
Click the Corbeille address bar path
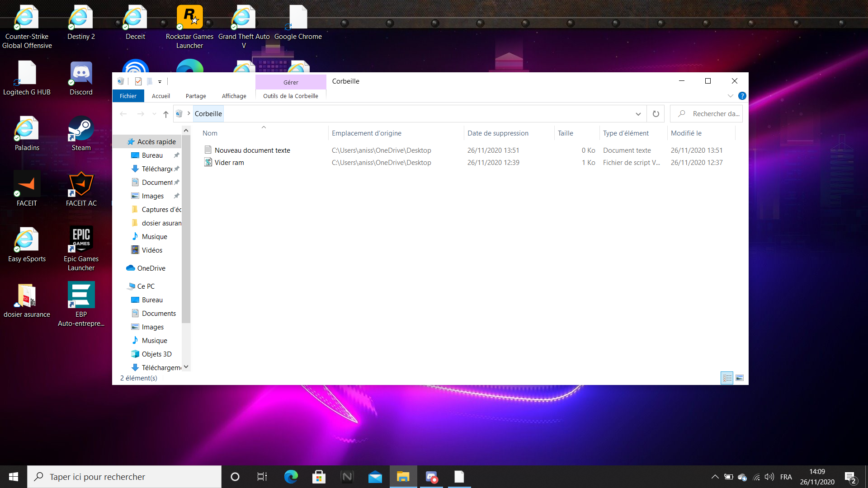208,114
